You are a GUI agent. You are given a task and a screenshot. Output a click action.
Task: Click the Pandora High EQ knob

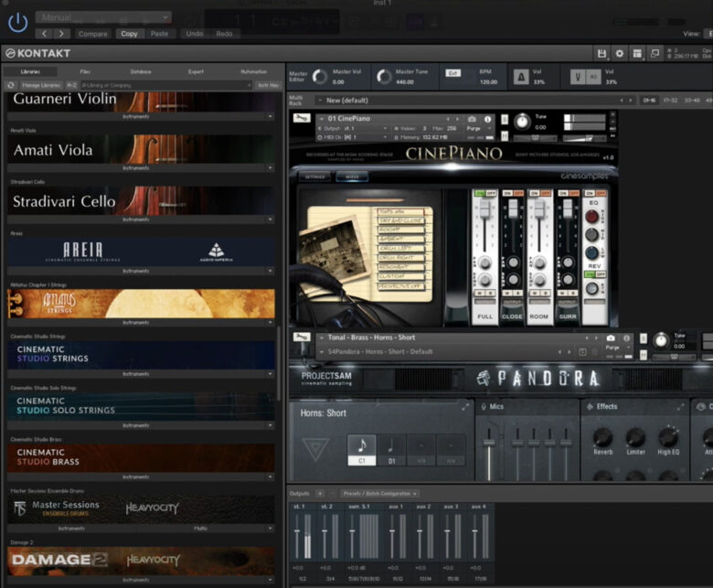click(x=668, y=437)
